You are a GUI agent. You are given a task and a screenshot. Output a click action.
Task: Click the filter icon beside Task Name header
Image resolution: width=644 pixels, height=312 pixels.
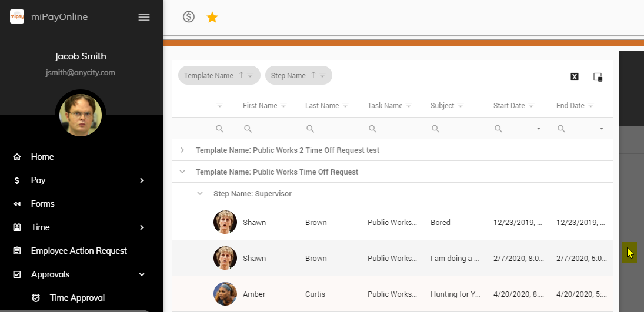(409, 105)
